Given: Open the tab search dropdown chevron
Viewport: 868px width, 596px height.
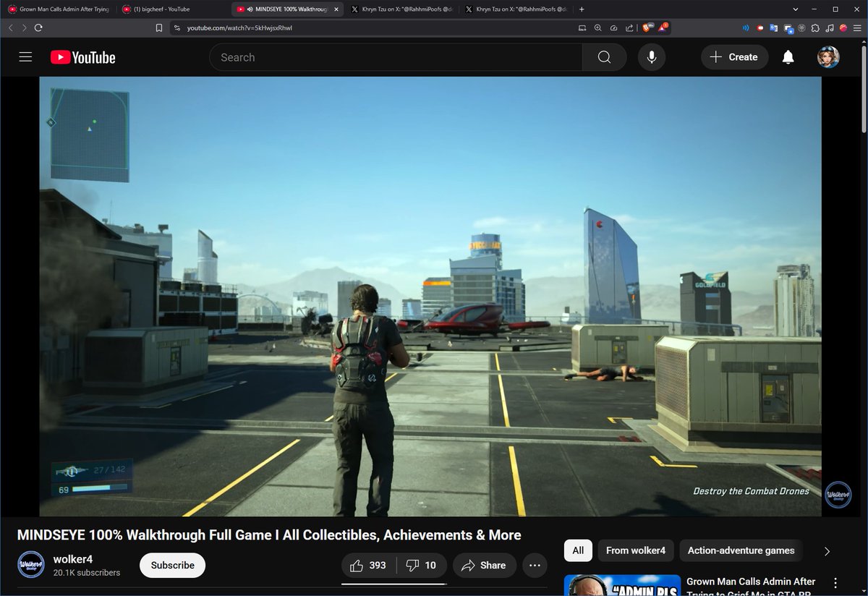Looking at the screenshot, I should (796, 9).
